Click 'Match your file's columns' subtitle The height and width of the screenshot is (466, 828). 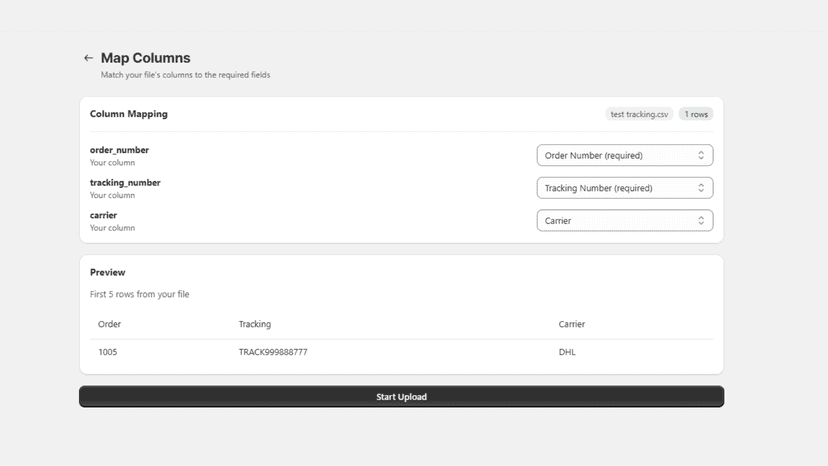click(185, 75)
